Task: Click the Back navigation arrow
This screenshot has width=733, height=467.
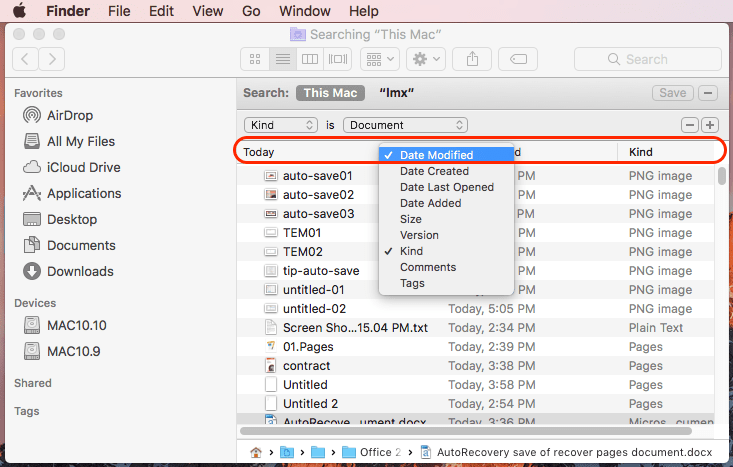Action: (25, 59)
